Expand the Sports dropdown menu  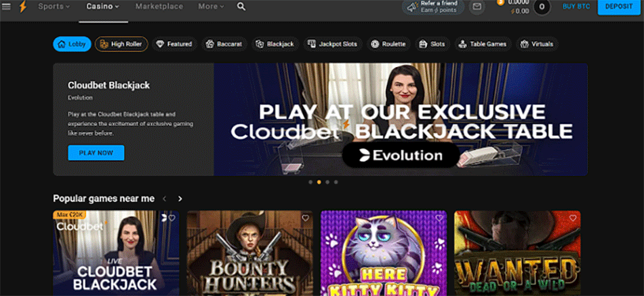tap(54, 7)
